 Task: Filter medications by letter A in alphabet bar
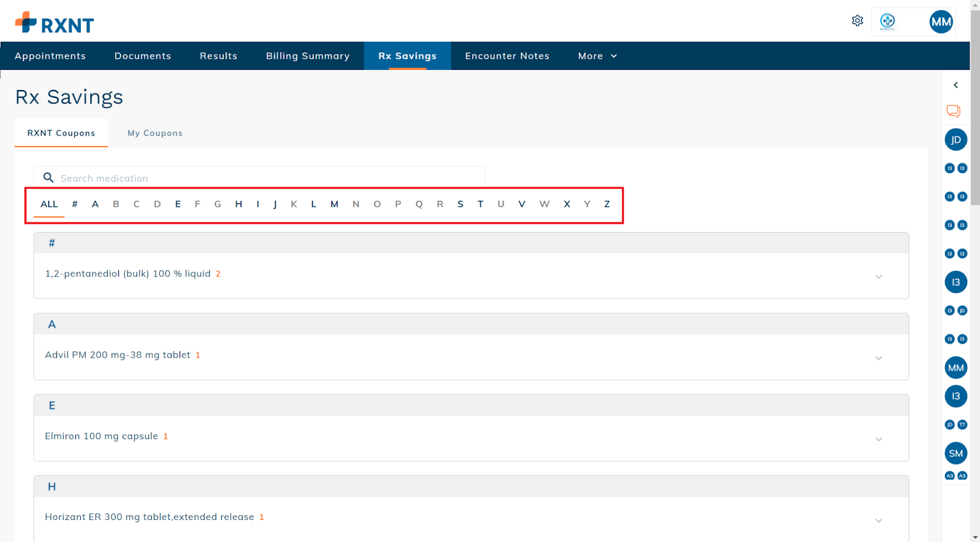[x=95, y=204]
